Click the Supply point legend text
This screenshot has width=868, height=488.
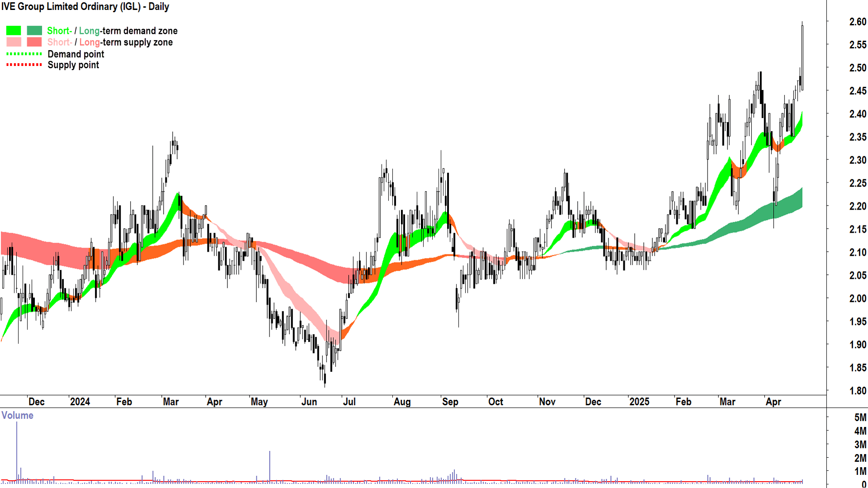(x=73, y=65)
